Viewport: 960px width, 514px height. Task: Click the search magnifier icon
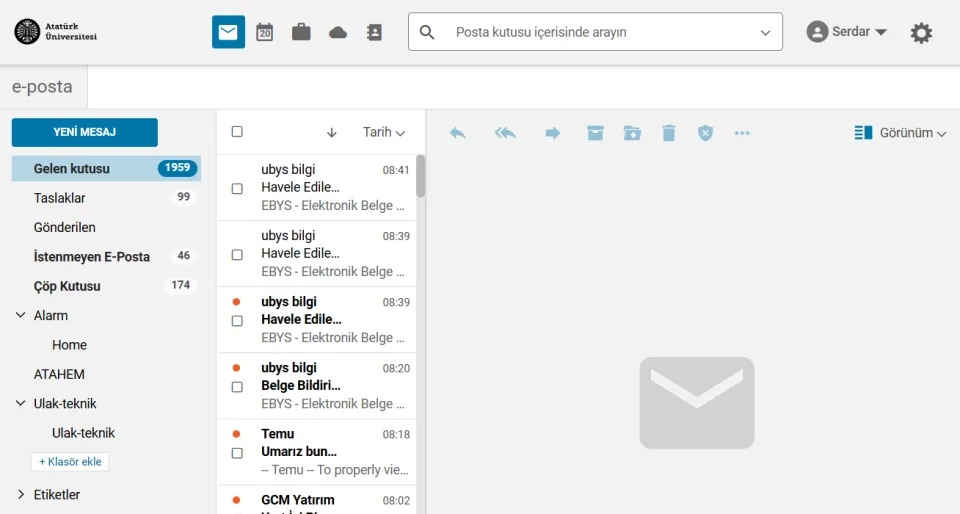click(427, 32)
